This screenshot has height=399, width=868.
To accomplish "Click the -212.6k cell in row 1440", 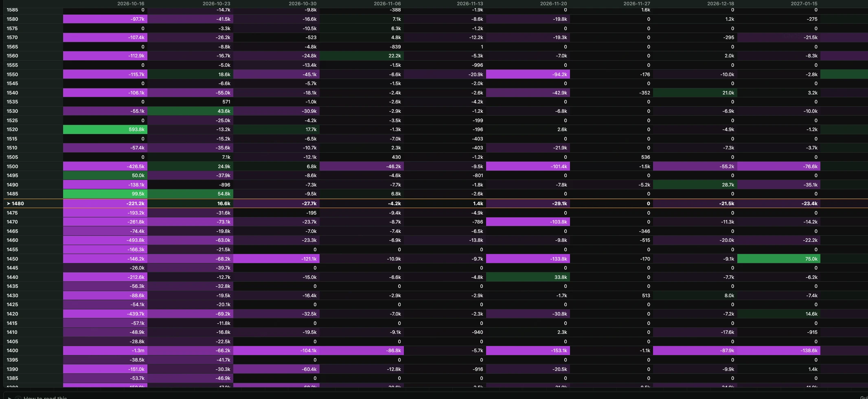I will click(x=105, y=277).
